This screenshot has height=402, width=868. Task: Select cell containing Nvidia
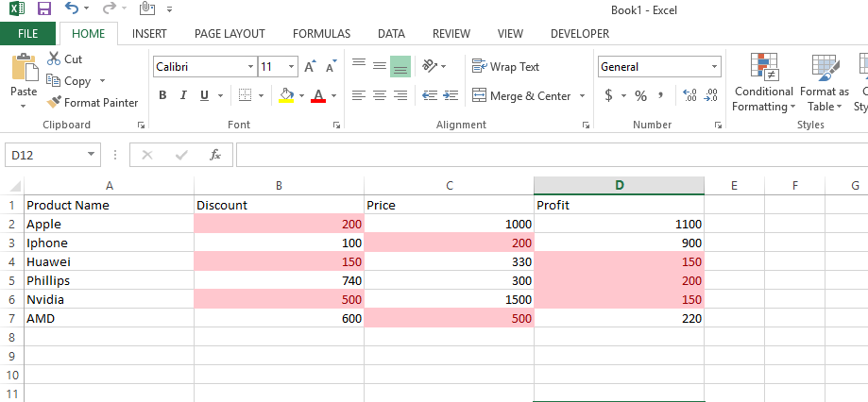pyautogui.click(x=109, y=299)
